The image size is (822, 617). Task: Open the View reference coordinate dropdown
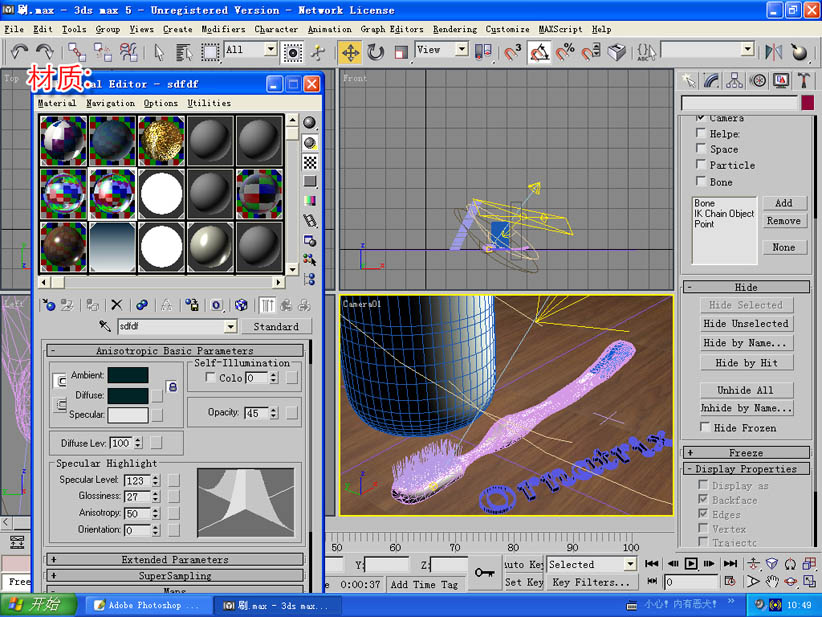[x=461, y=49]
